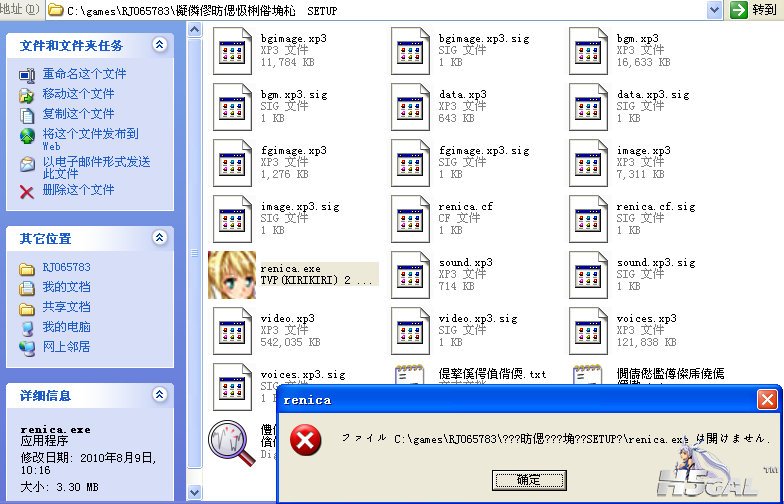This screenshot has width=784, height=504.
Task: Select the renica.cf file icon
Action: coord(411,219)
